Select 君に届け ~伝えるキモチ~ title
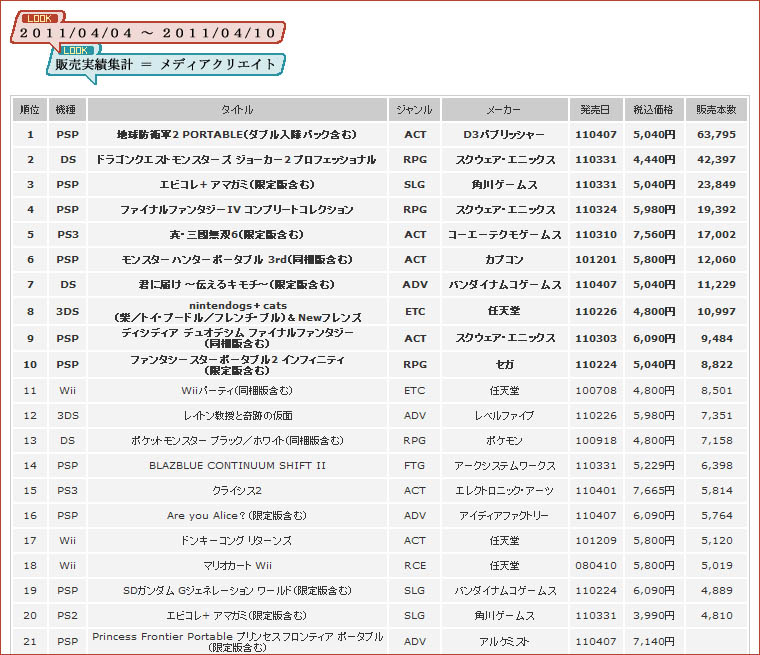 [x=237, y=285]
